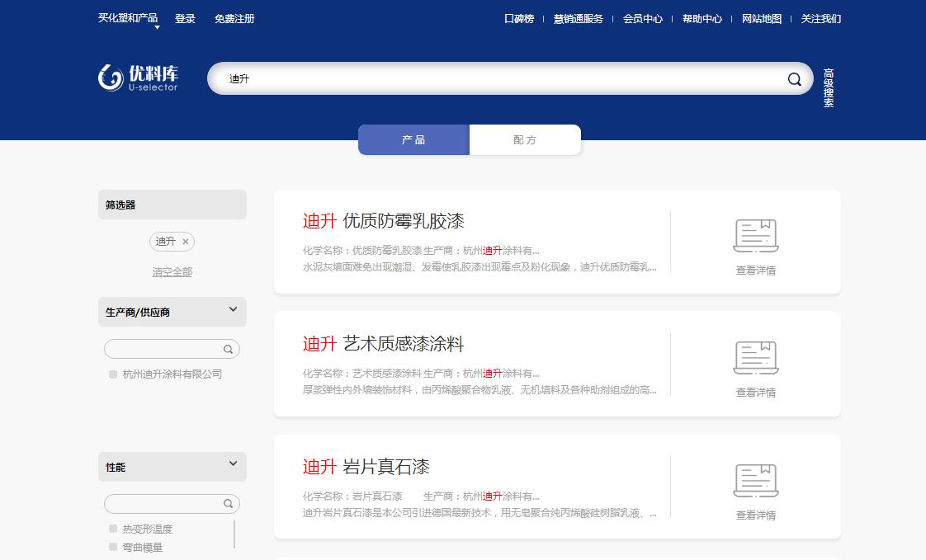
Task: Click 查看详情 under 岩片真石漆
Action: tap(756, 515)
